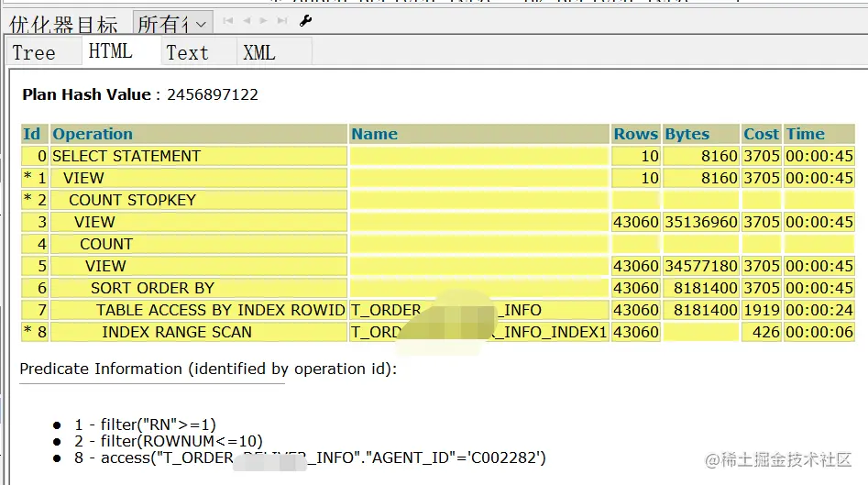The width and height of the screenshot is (868, 485).
Task: Click the cost value 426
Action: pyautogui.click(x=761, y=332)
